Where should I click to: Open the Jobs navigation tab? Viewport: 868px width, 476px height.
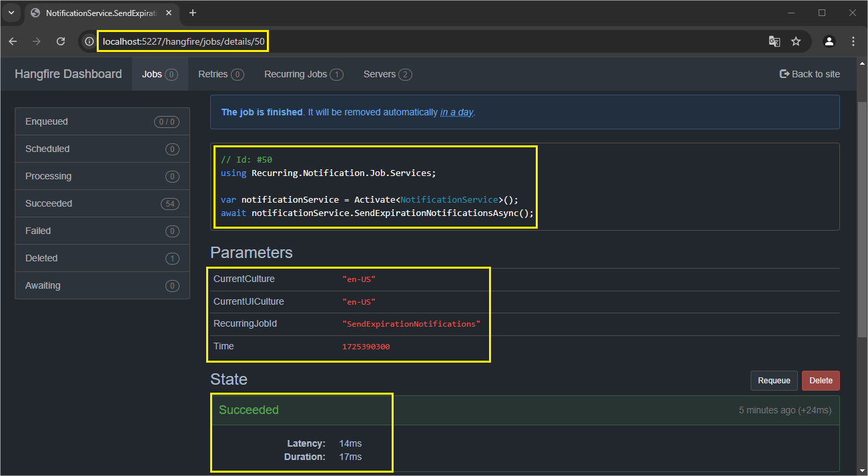[x=160, y=74]
